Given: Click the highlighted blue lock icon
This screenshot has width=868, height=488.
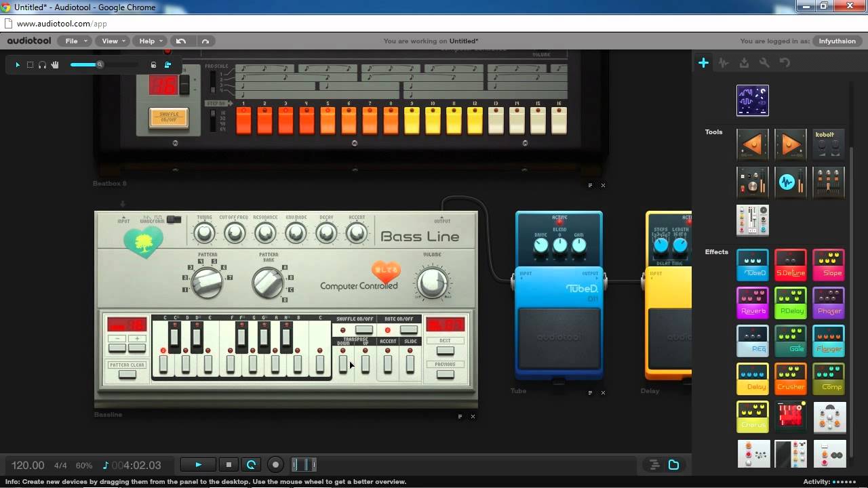Looking at the screenshot, I should point(167,65).
